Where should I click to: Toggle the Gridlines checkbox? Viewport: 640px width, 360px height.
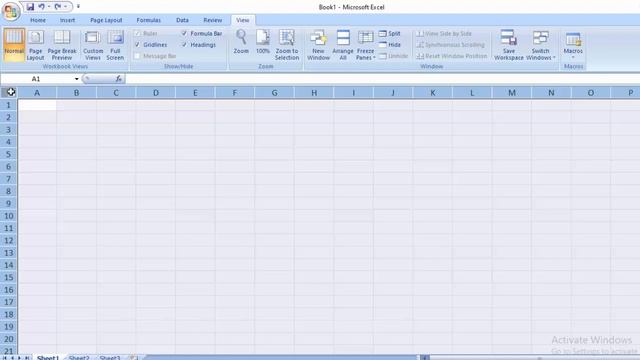[137, 44]
